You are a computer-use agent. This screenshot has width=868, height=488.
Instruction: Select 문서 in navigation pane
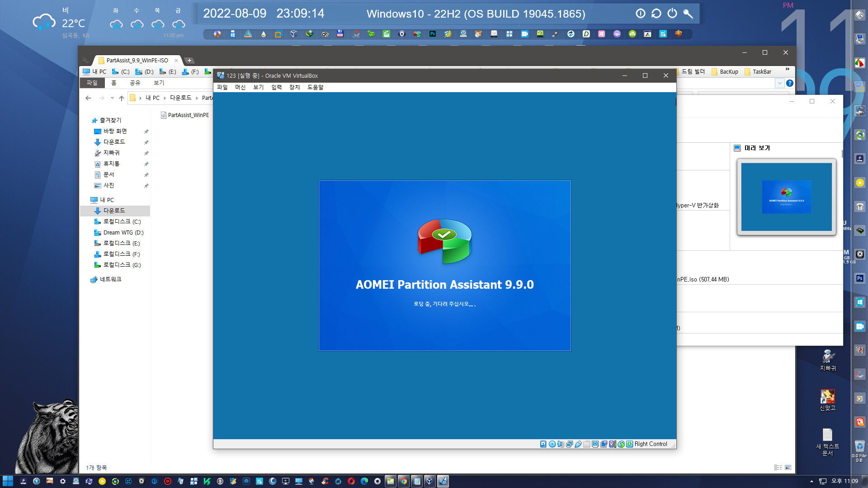[109, 174]
